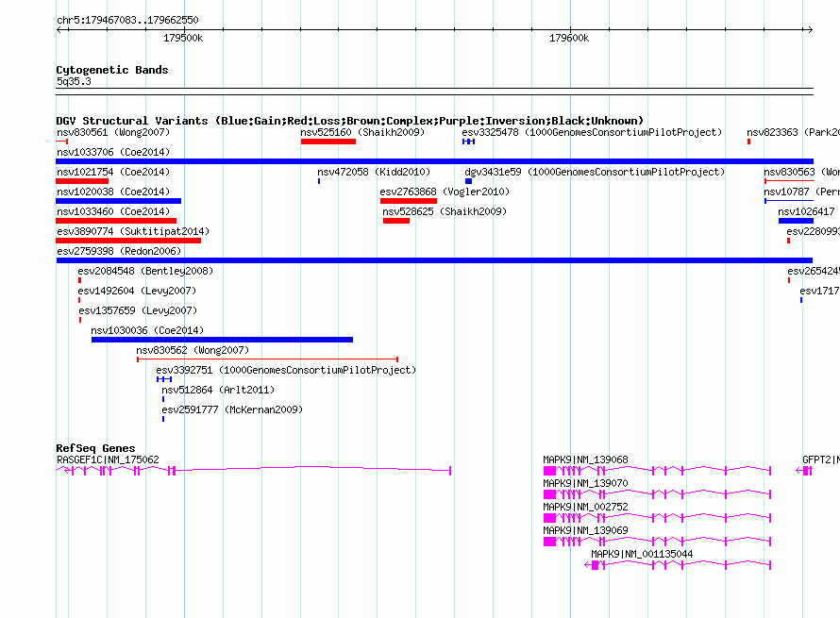Image resolution: width=840 pixels, height=618 pixels.
Task: Select the DGV Structural Variants track title
Action: pos(350,121)
